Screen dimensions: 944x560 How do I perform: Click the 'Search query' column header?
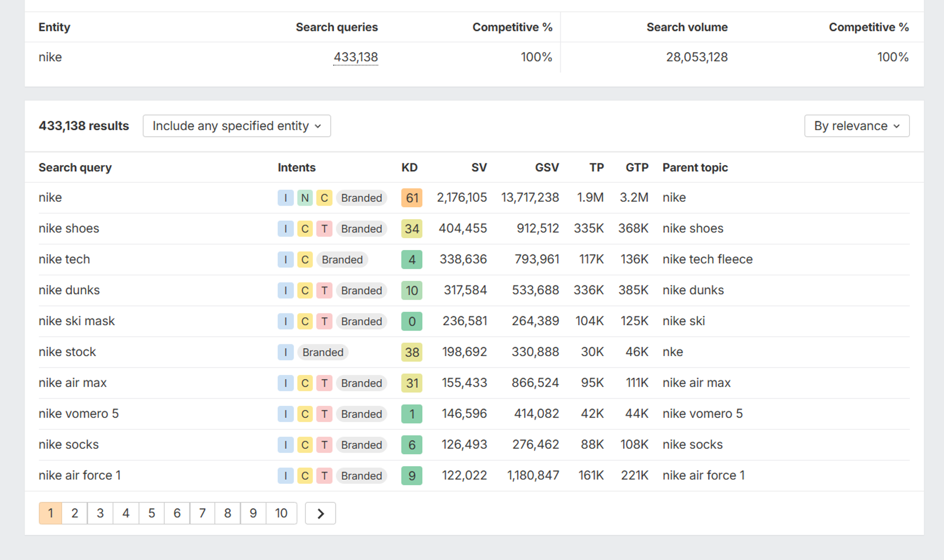(x=75, y=168)
